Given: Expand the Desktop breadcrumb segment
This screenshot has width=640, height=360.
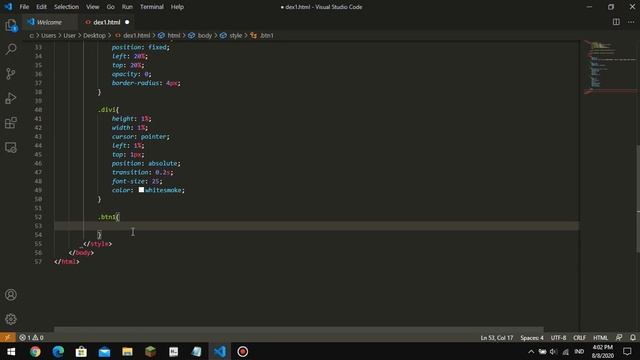Looking at the screenshot, I should [x=94, y=36].
